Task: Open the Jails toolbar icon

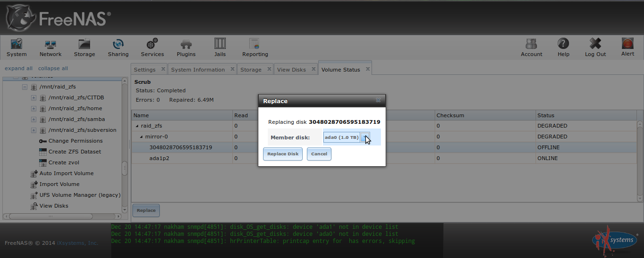Action: pyautogui.click(x=220, y=44)
